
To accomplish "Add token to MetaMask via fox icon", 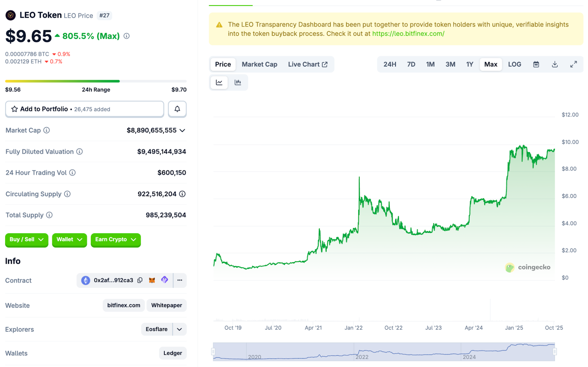I will point(152,280).
